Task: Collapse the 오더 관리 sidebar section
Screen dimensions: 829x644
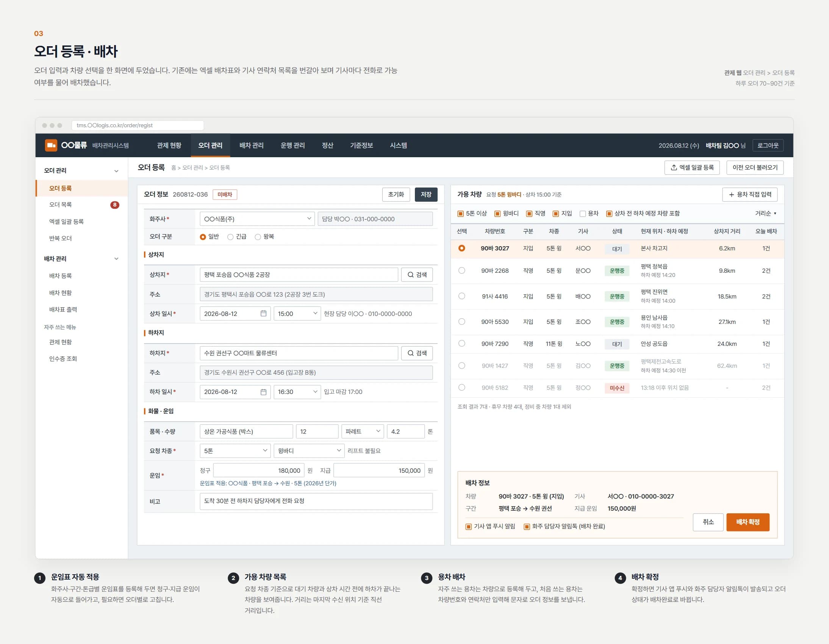Action: tap(116, 171)
